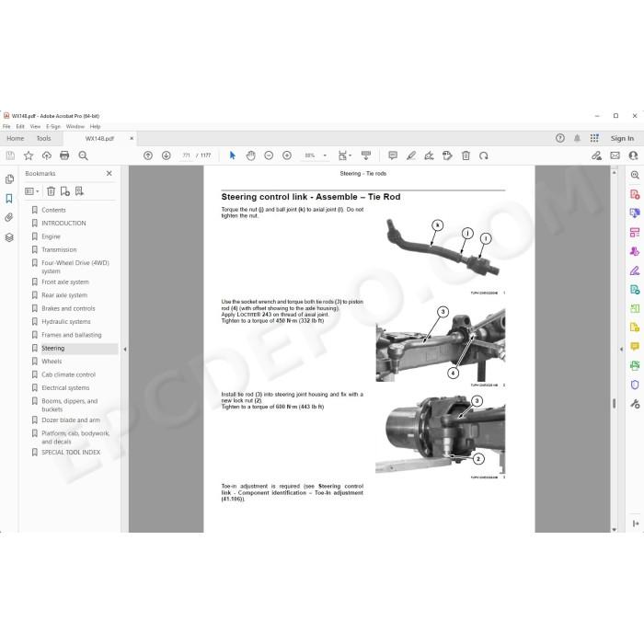The width and height of the screenshot is (644, 644).
Task: Click the stamp tool icon
Action: 447,155
